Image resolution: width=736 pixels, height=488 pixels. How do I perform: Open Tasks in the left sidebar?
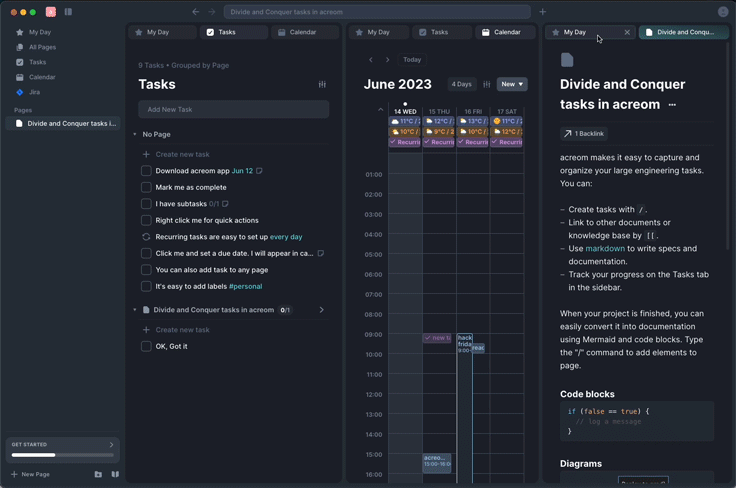pos(38,62)
